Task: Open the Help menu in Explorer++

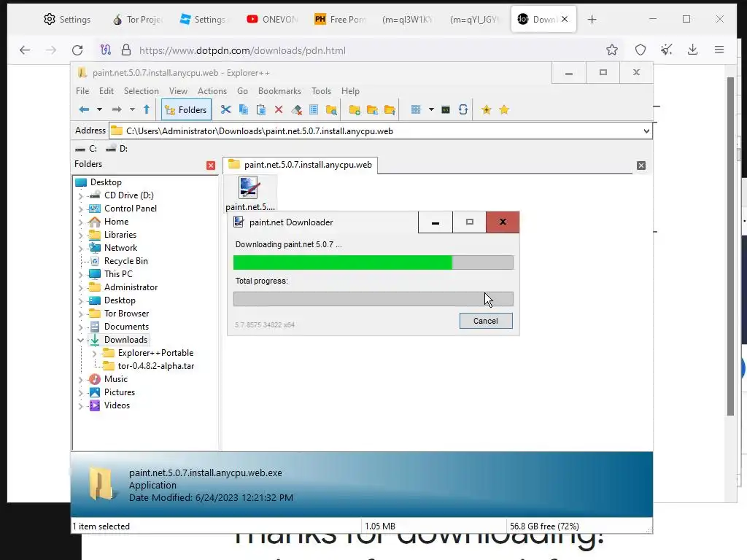Action: pyautogui.click(x=350, y=91)
